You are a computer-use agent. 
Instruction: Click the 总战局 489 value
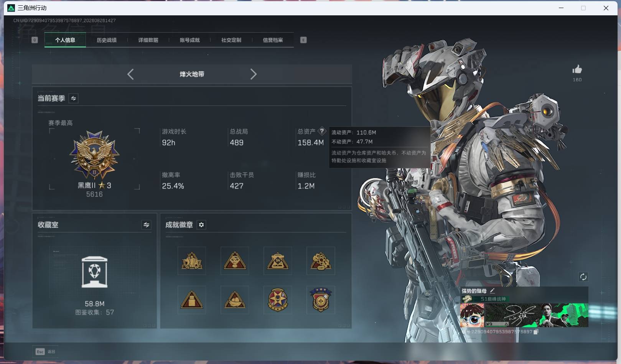click(237, 143)
